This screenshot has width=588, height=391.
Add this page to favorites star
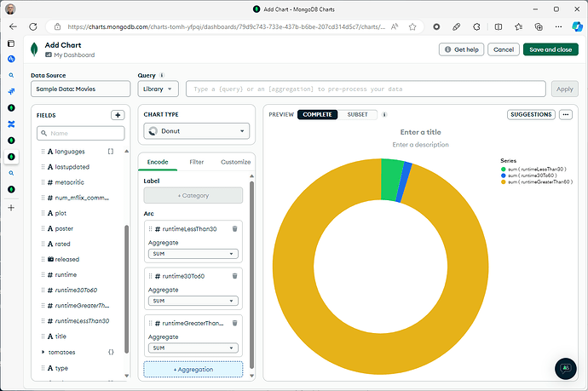[412, 26]
